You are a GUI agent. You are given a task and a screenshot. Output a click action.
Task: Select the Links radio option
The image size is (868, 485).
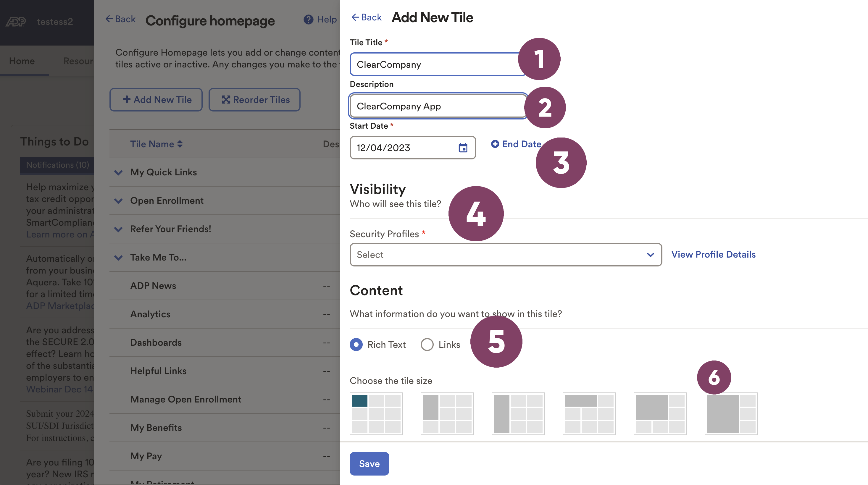[x=427, y=345]
